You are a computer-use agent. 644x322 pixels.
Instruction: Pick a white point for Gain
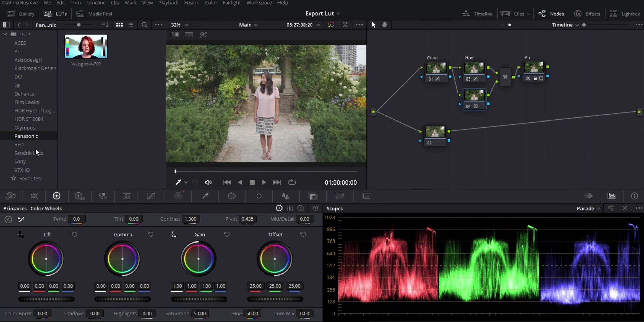click(173, 235)
